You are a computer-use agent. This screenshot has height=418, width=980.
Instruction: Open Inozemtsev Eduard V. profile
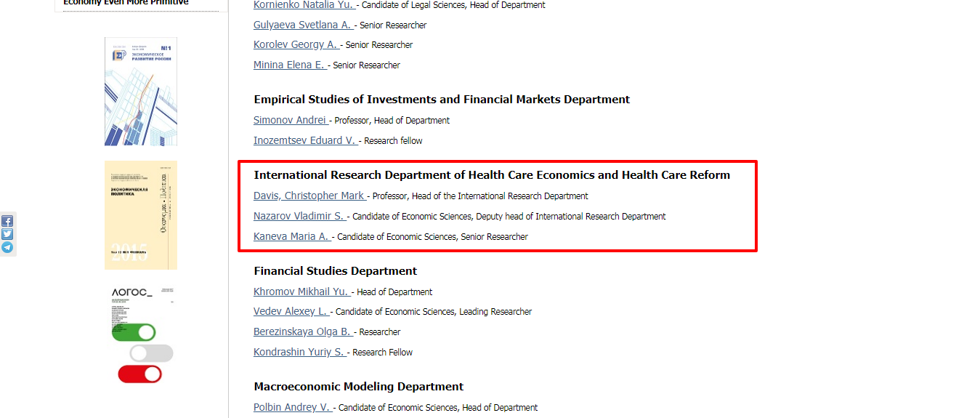[306, 140]
